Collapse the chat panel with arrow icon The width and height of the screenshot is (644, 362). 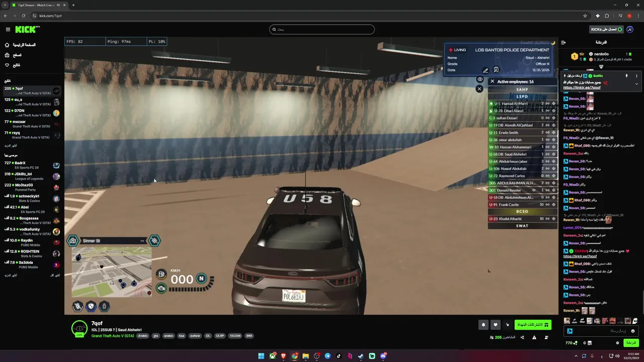click(x=563, y=43)
